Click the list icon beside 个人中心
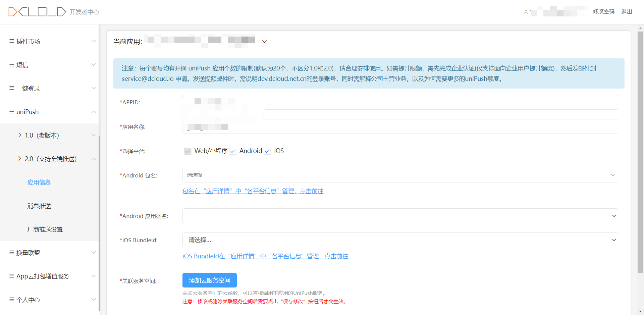The height and width of the screenshot is (315, 644). click(x=11, y=300)
